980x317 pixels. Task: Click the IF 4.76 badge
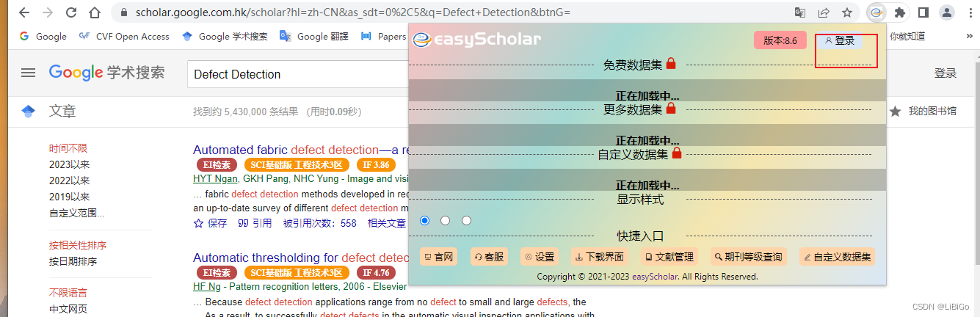pos(375,273)
